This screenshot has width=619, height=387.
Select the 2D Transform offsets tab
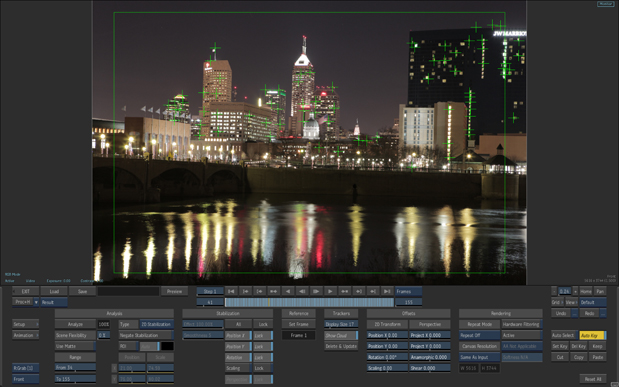click(x=387, y=324)
